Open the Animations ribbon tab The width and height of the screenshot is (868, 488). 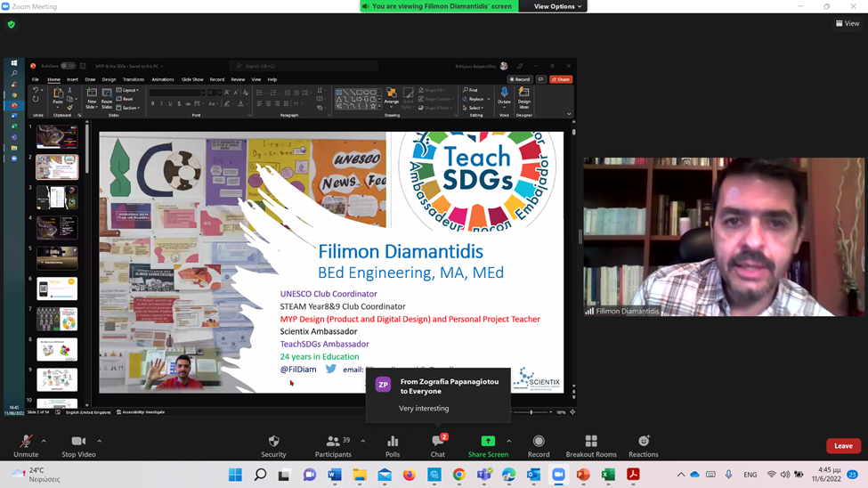coord(163,79)
